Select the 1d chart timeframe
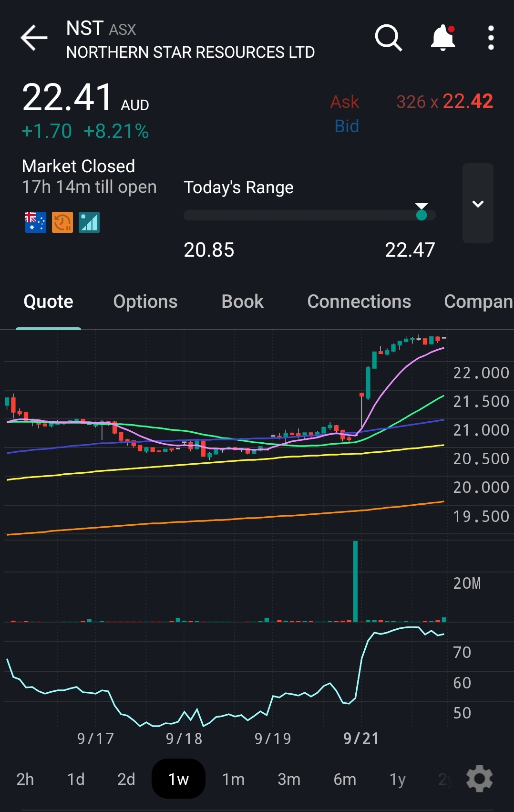Image resolution: width=514 pixels, height=812 pixels. [x=76, y=779]
